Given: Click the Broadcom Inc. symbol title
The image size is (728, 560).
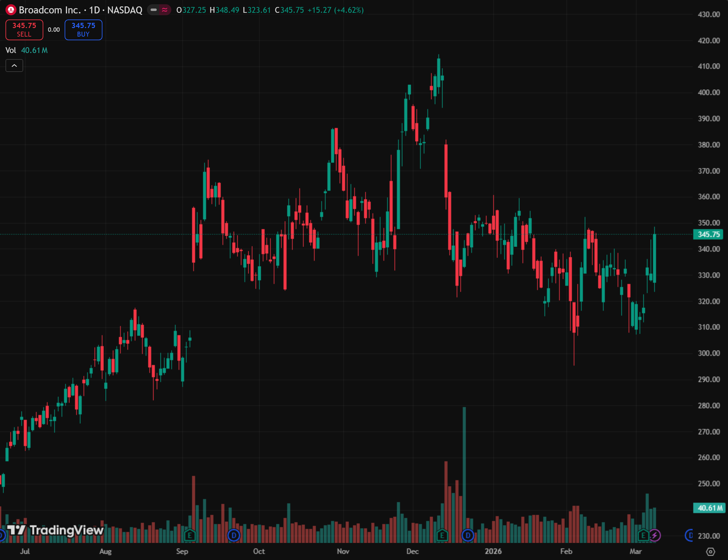Looking at the screenshot, I should coord(50,10).
